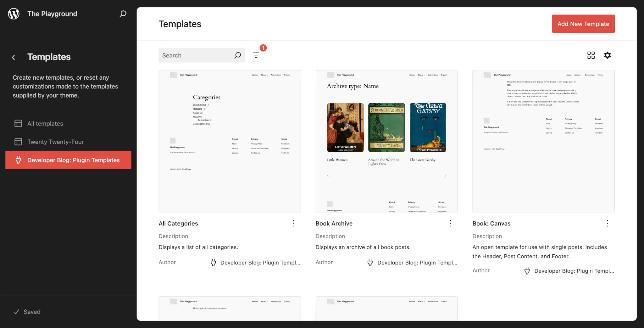
Task: Click The Playground site title
Action: (x=52, y=14)
